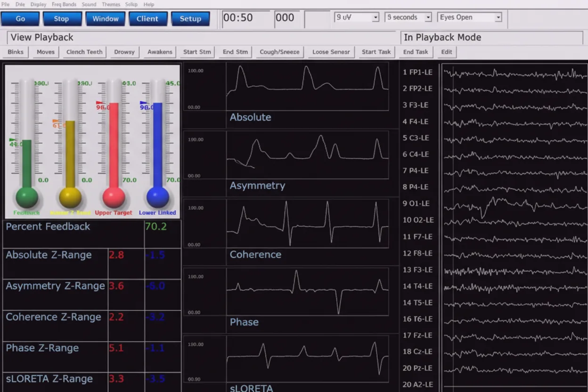Mark a Clench Teeth event
588x392 pixels.
(84, 52)
